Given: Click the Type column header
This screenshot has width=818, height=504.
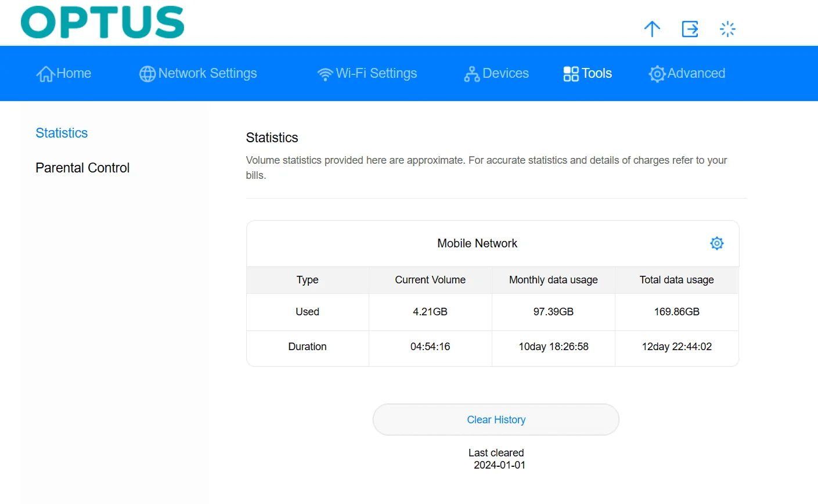Looking at the screenshot, I should [308, 280].
